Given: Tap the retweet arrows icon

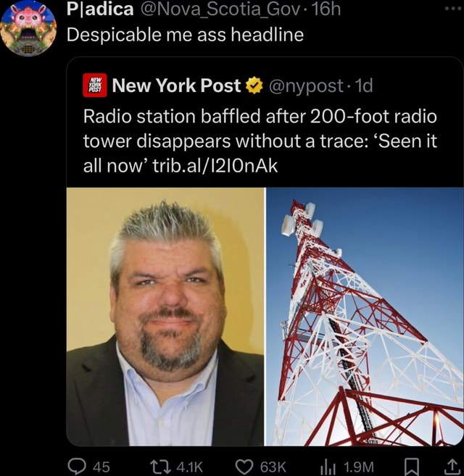Looking at the screenshot, I should point(161,466).
